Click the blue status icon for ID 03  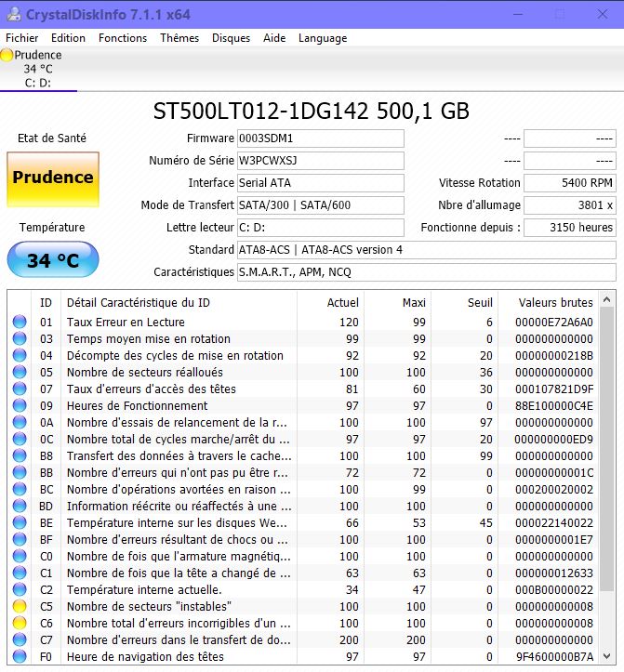click(20, 338)
